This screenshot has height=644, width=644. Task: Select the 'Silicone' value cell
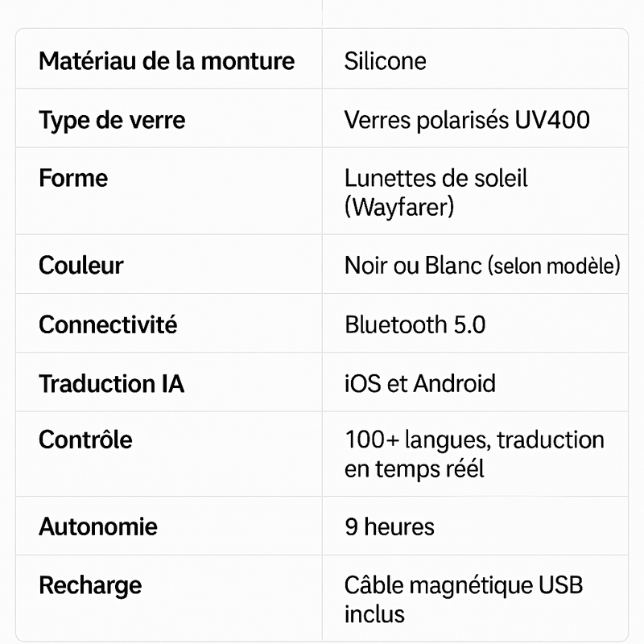click(475, 59)
